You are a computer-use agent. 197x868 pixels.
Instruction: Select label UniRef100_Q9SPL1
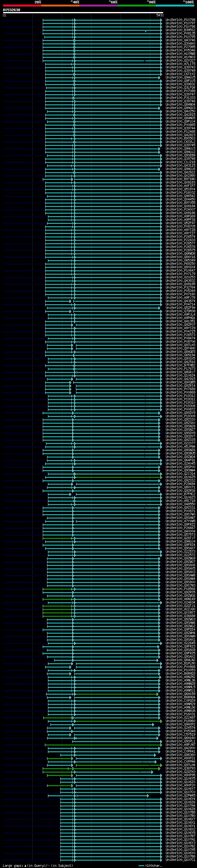click(x=180, y=741)
